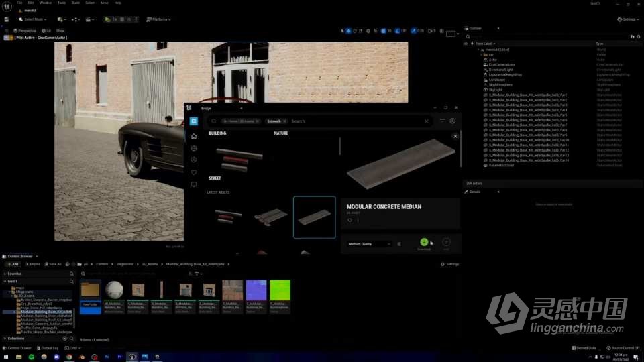Toggle rotation snapping in the viewport
The height and width of the screenshot is (362, 644).
point(397,31)
